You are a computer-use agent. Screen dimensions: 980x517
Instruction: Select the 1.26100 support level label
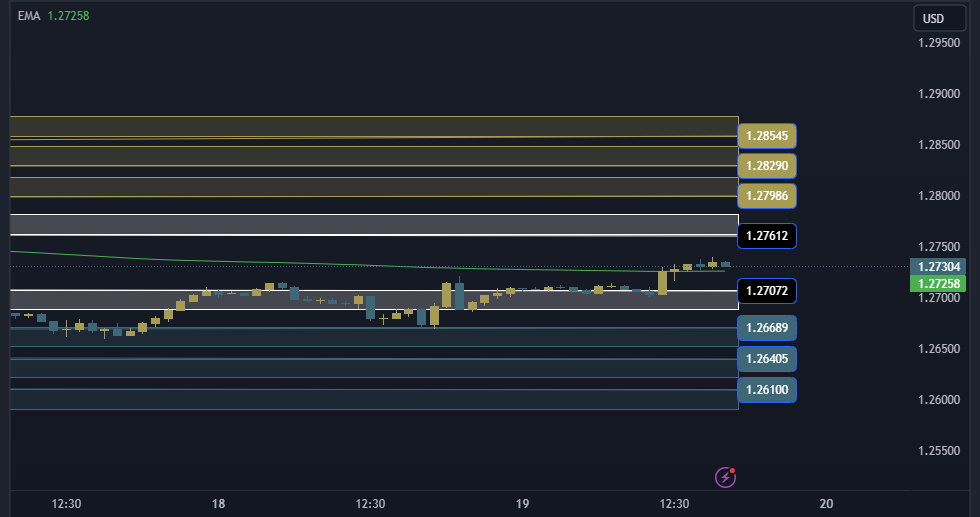(767, 389)
